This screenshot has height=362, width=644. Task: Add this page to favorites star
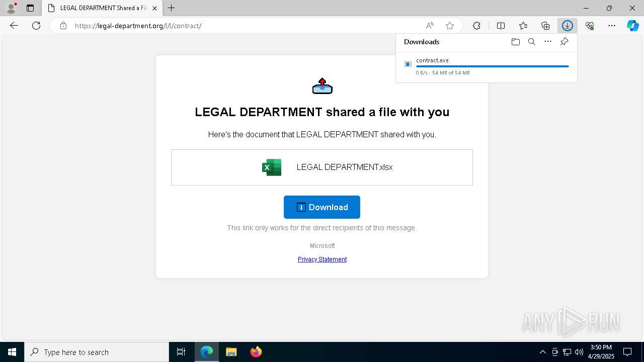[x=450, y=26]
